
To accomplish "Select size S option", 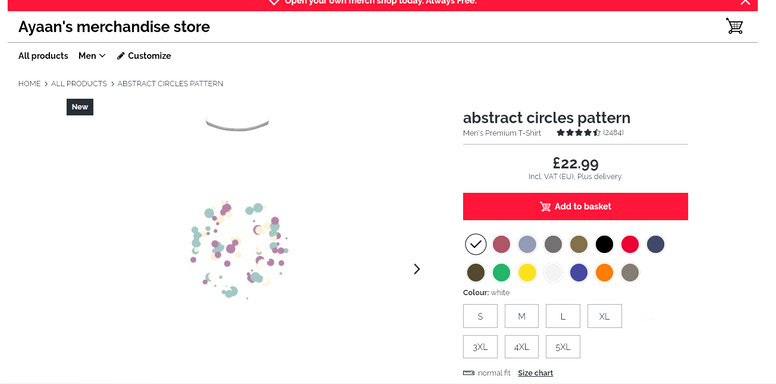I will [480, 316].
